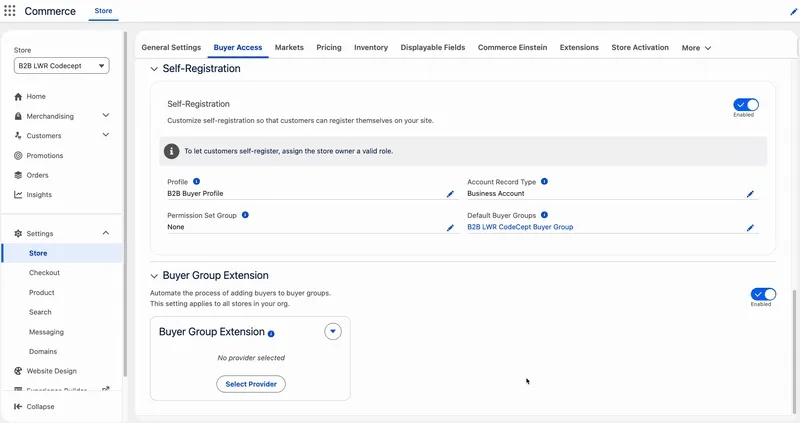Switch to the Markets tab
Screen dimensions: 800x423
(289, 47)
